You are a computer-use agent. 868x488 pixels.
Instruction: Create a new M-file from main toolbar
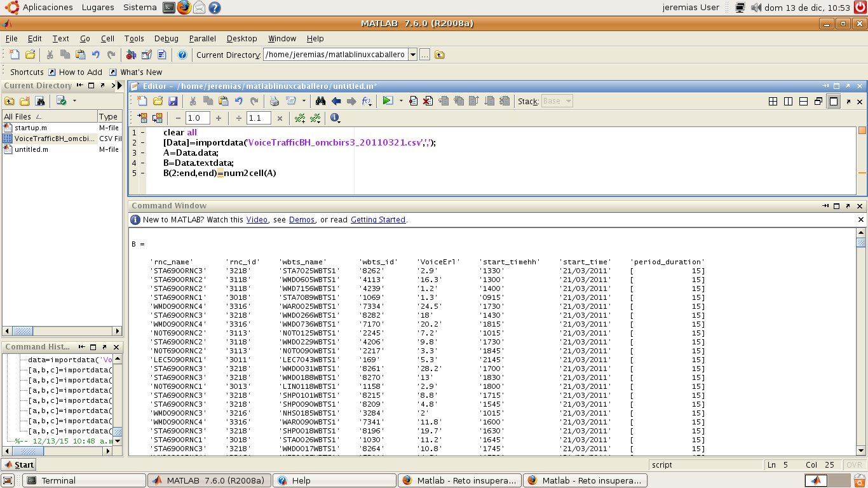pyautogui.click(x=14, y=55)
